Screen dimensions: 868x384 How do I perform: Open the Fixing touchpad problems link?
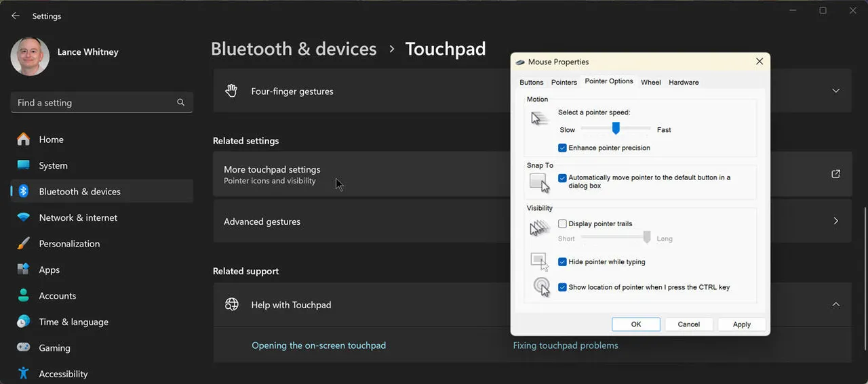coord(566,345)
